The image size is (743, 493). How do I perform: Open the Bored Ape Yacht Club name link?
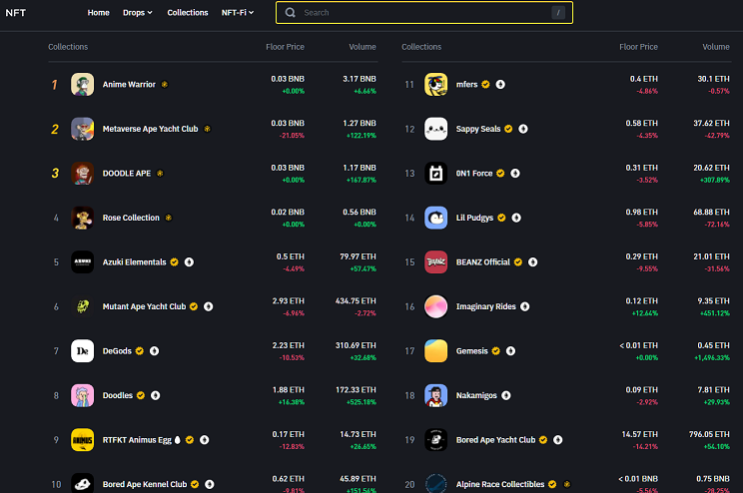[496, 440]
